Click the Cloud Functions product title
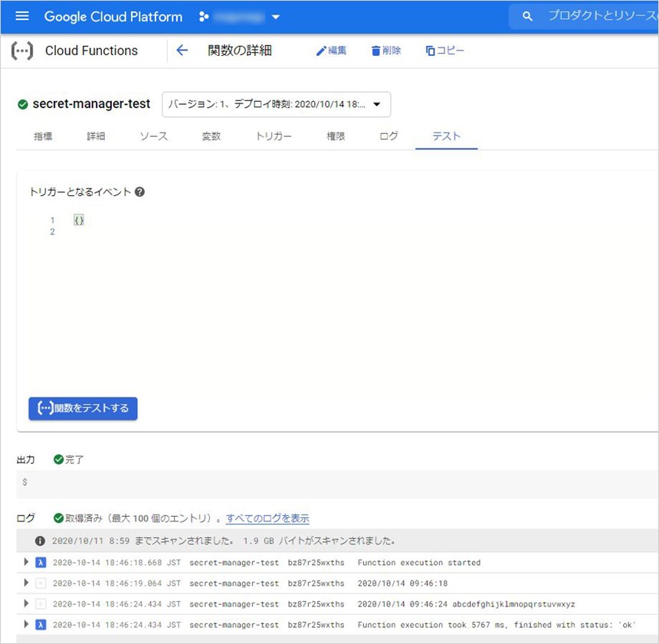The width and height of the screenshot is (659, 644). pyautogui.click(x=91, y=51)
